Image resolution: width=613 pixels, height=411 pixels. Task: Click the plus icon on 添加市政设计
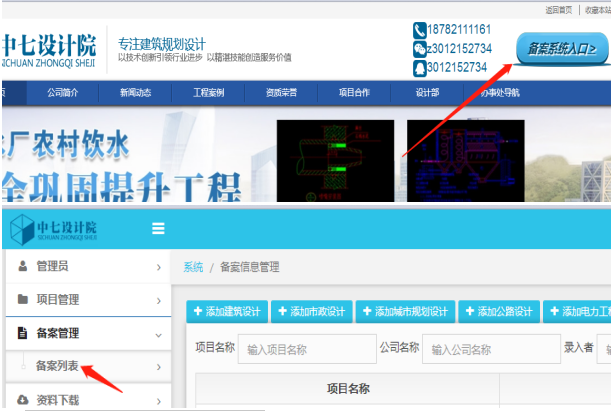pyautogui.click(x=282, y=311)
